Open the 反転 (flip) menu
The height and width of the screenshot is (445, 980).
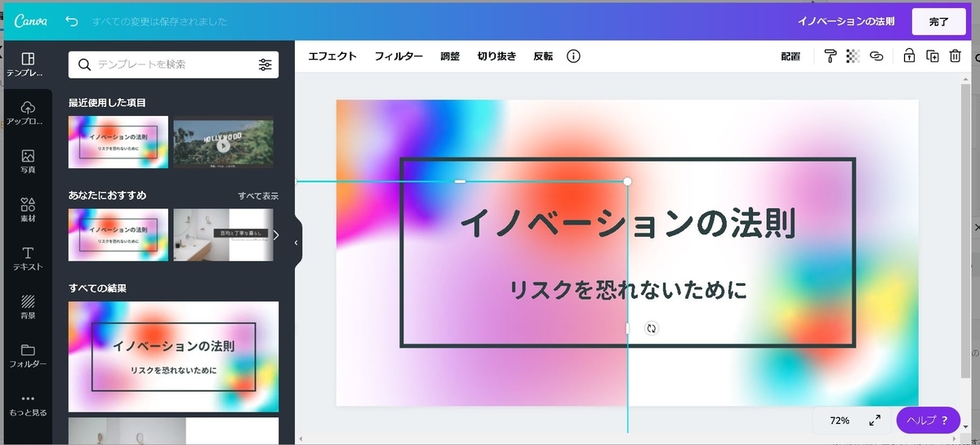tap(543, 56)
